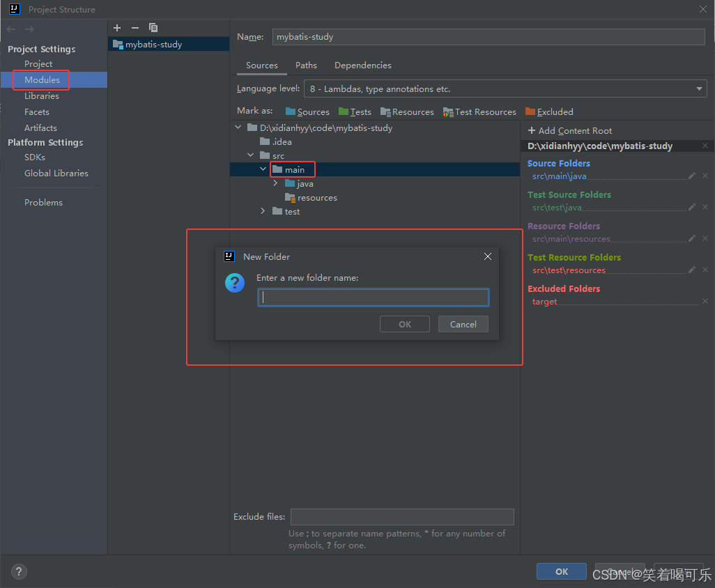The height and width of the screenshot is (588, 715).
Task: Open Problems section
Action: pyautogui.click(x=43, y=202)
